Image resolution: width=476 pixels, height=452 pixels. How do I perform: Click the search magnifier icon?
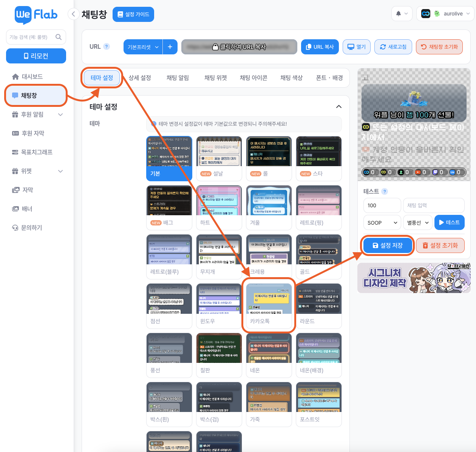[59, 37]
